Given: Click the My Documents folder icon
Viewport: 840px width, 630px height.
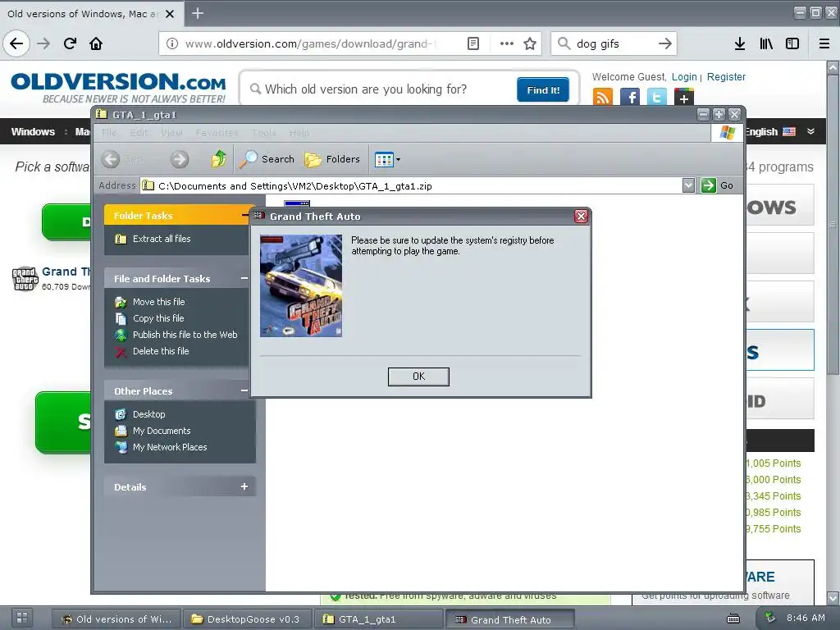Looking at the screenshot, I should [121, 431].
